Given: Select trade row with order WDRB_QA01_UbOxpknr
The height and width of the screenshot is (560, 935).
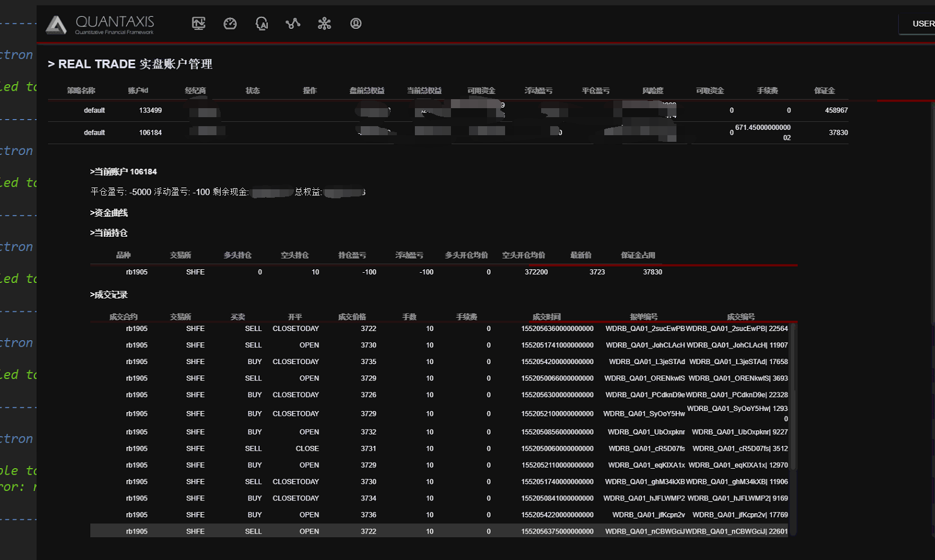Looking at the screenshot, I should [440, 432].
